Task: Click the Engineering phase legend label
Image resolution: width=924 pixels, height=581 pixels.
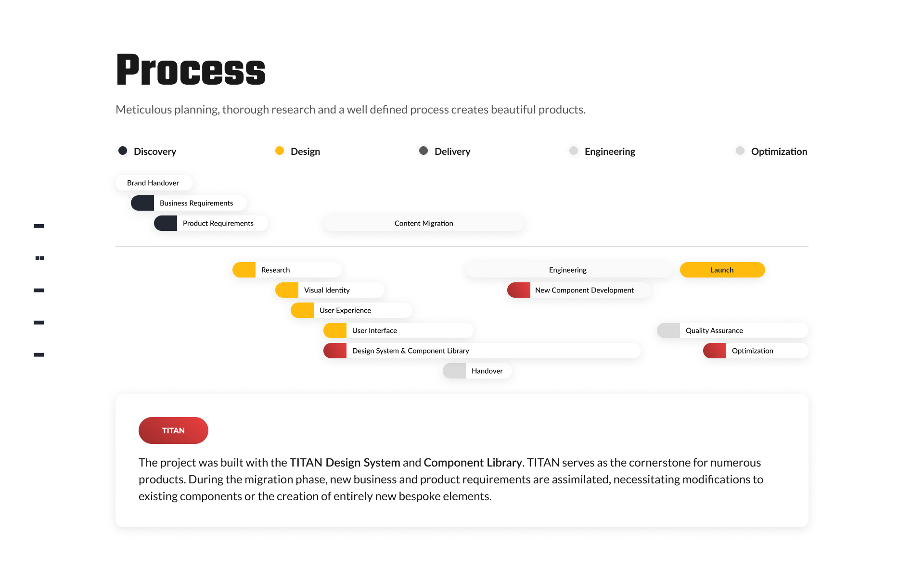Action: coord(610,152)
